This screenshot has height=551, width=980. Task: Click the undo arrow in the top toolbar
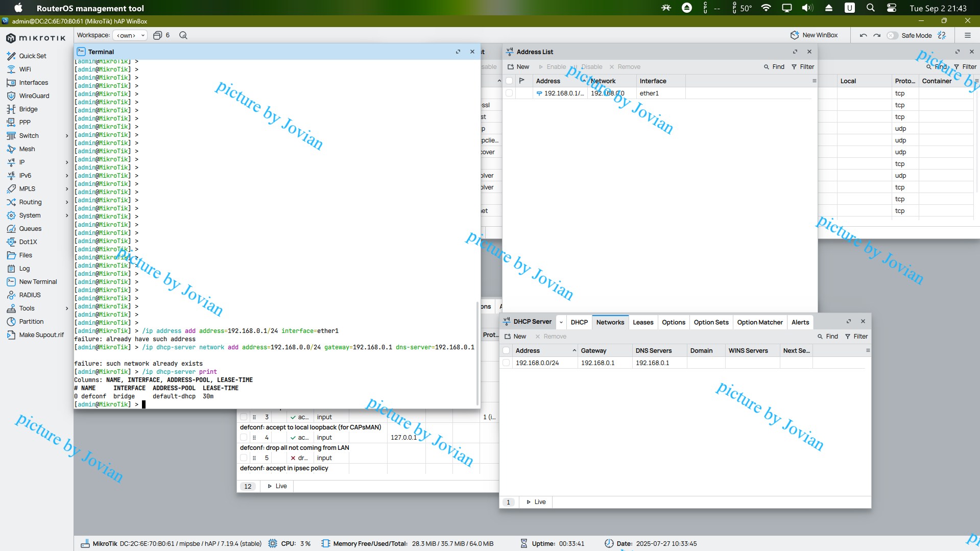point(863,35)
